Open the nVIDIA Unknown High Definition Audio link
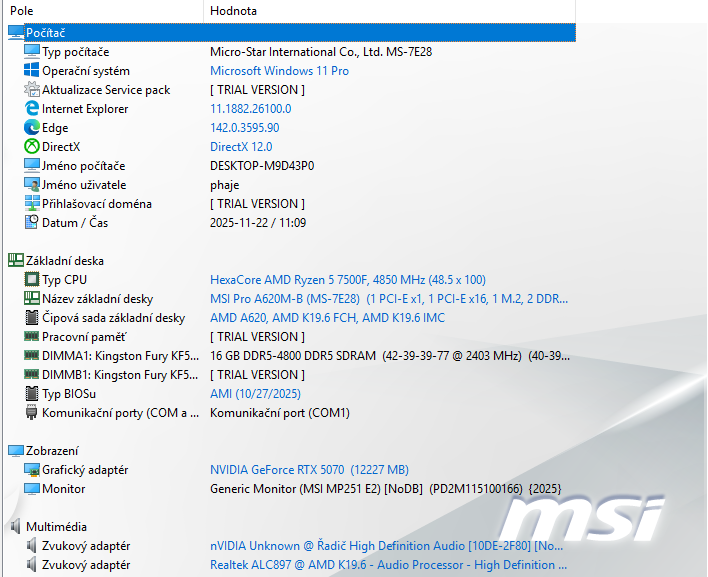708x577 pixels. click(x=387, y=546)
